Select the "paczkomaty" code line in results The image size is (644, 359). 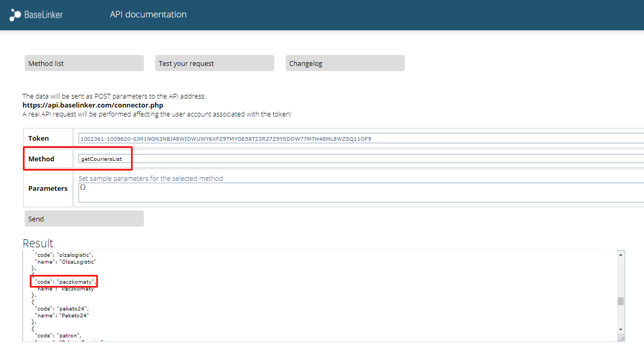click(x=65, y=282)
